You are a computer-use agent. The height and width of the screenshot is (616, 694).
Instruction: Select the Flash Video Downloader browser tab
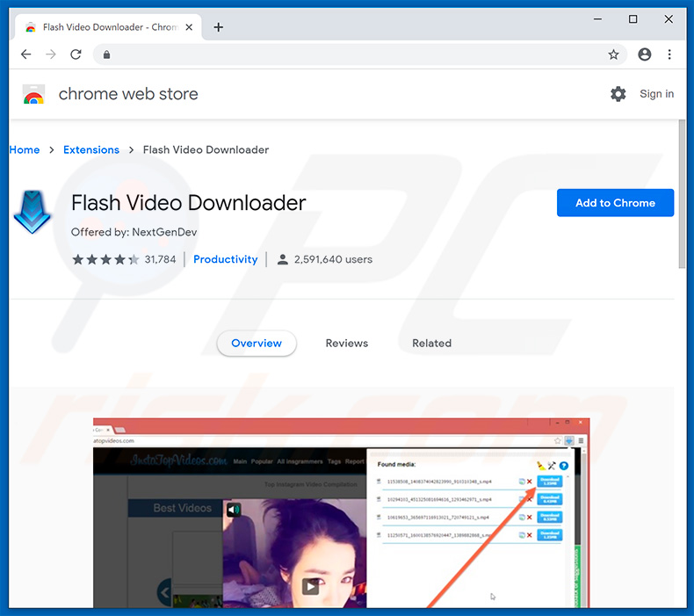click(108, 27)
